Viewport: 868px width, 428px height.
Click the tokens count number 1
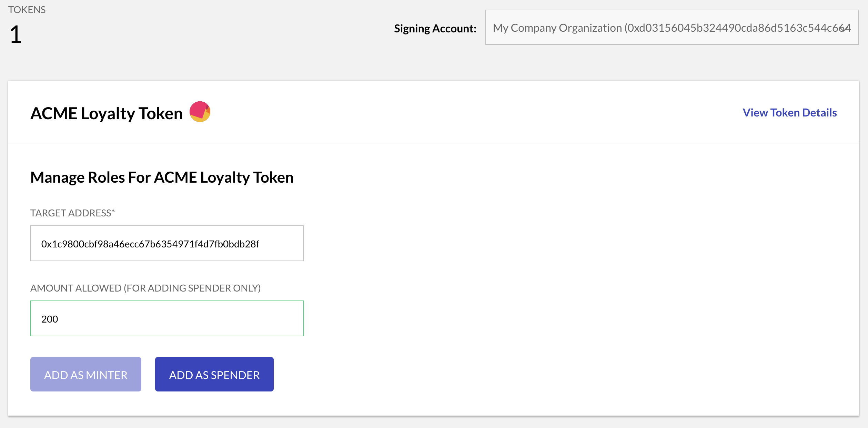16,34
